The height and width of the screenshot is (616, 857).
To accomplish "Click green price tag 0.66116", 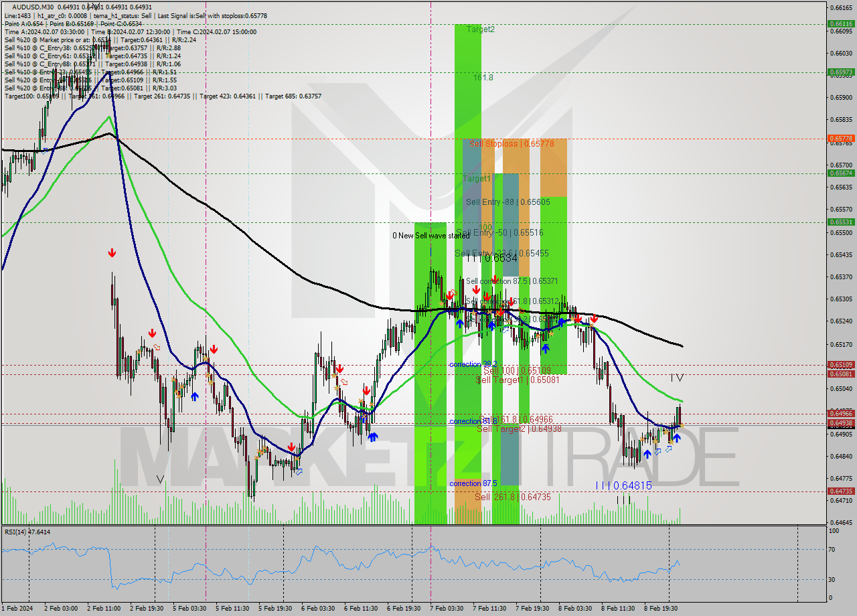I will pyautogui.click(x=842, y=23).
